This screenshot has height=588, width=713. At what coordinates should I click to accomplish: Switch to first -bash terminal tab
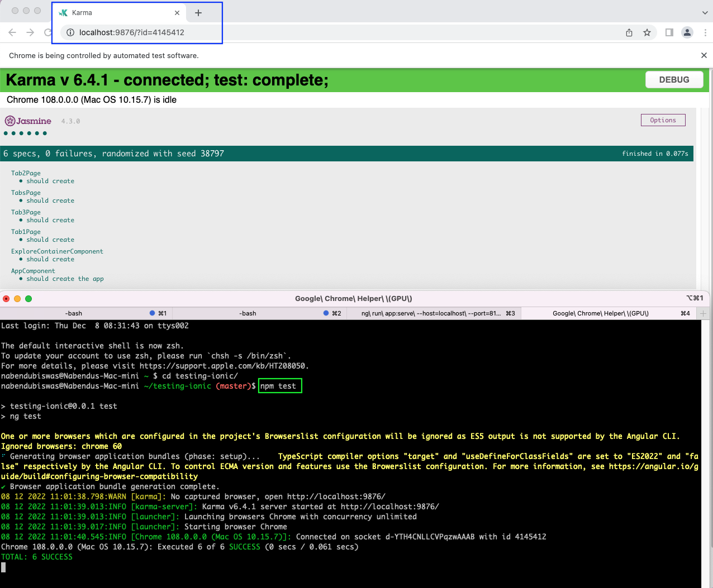point(87,313)
